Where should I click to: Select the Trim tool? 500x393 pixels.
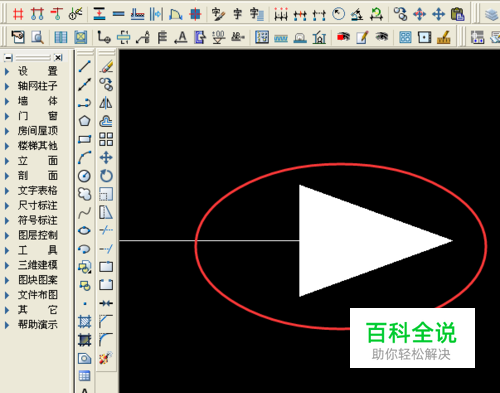point(106,230)
